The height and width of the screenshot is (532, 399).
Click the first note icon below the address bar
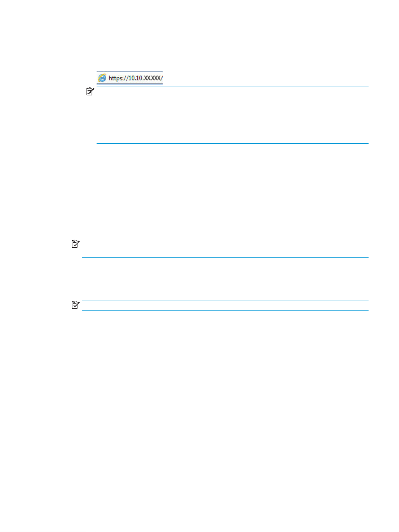coord(91,92)
